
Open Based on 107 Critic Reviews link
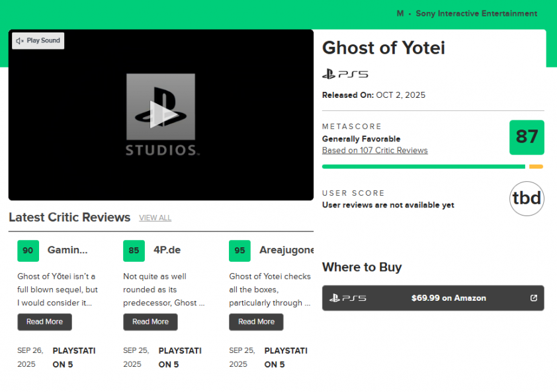pos(374,151)
